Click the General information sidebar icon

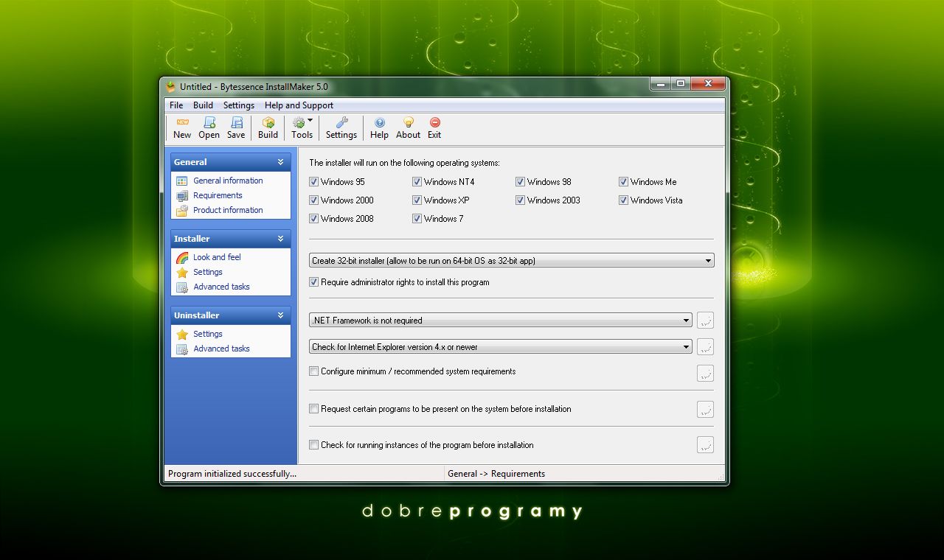182,181
